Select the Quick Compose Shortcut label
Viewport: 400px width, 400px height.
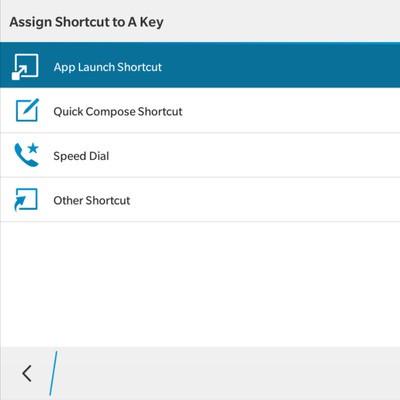[x=118, y=111]
